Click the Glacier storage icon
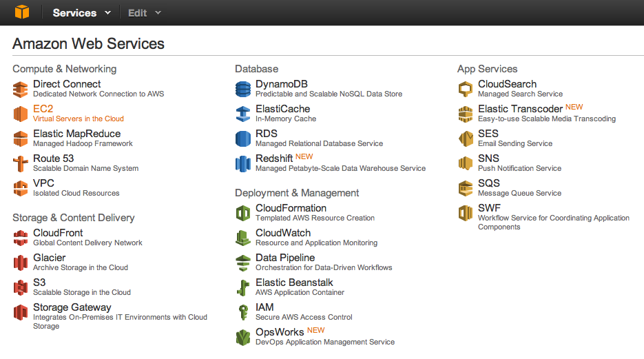 (x=21, y=263)
